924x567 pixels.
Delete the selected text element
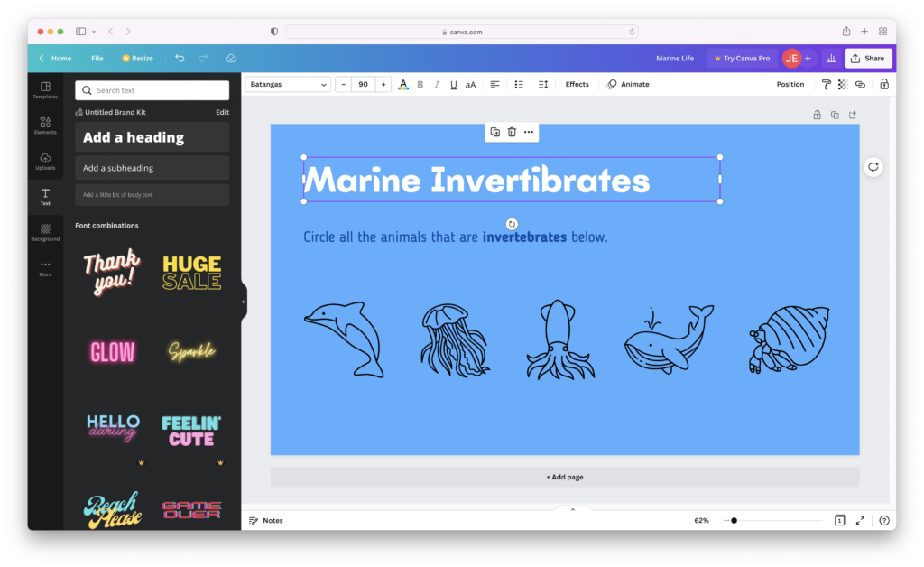pos(513,132)
